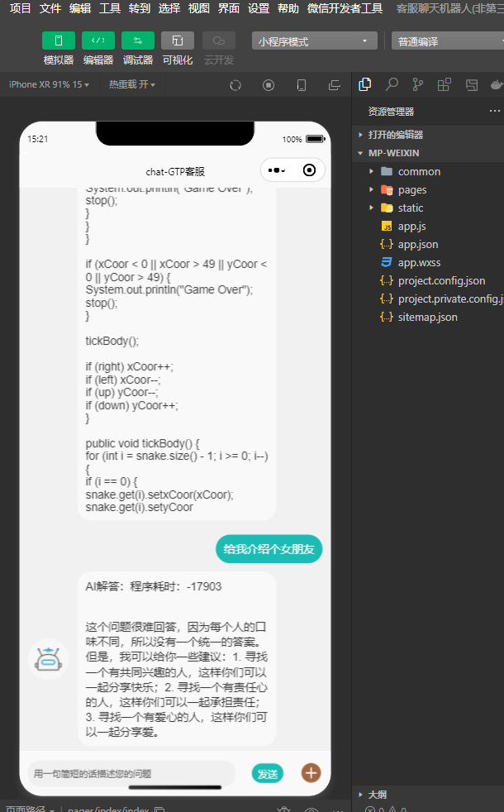504x812 pixels.
Task: Open the 转到 menu
Action: 139,8
